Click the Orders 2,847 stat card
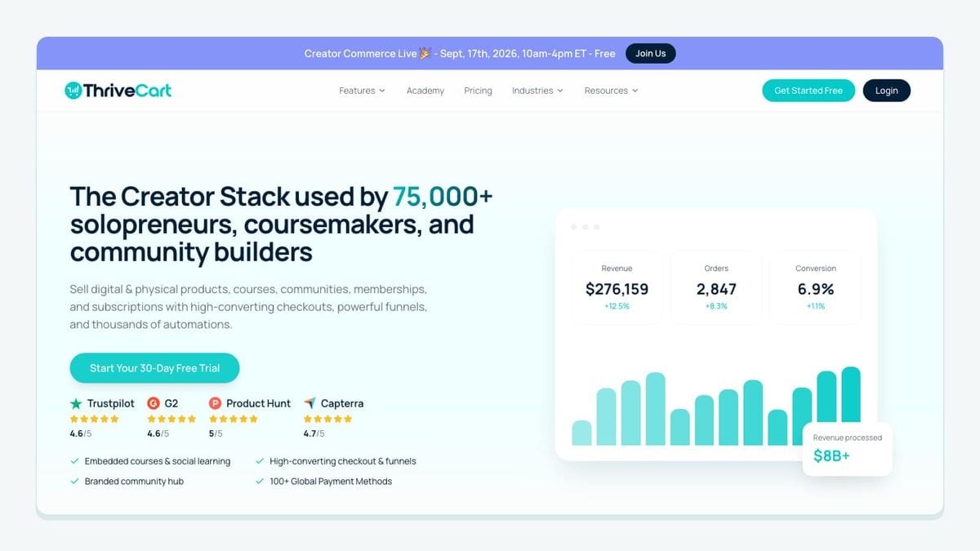The image size is (980, 551). (716, 287)
